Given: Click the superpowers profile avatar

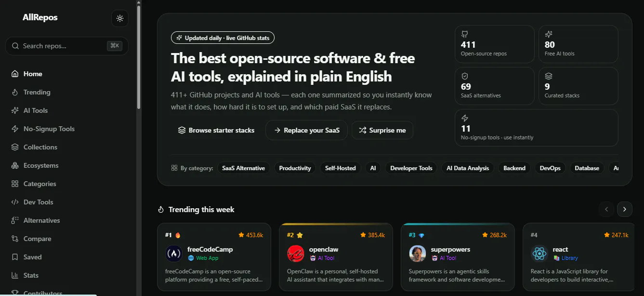Looking at the screenshot, I should coord(418,254).
